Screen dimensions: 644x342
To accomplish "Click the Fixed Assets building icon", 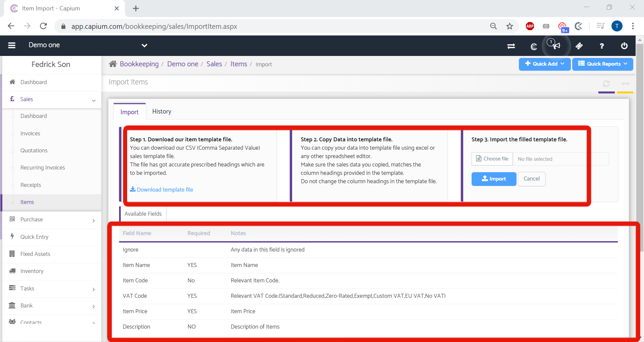I will tap(12, 254).
